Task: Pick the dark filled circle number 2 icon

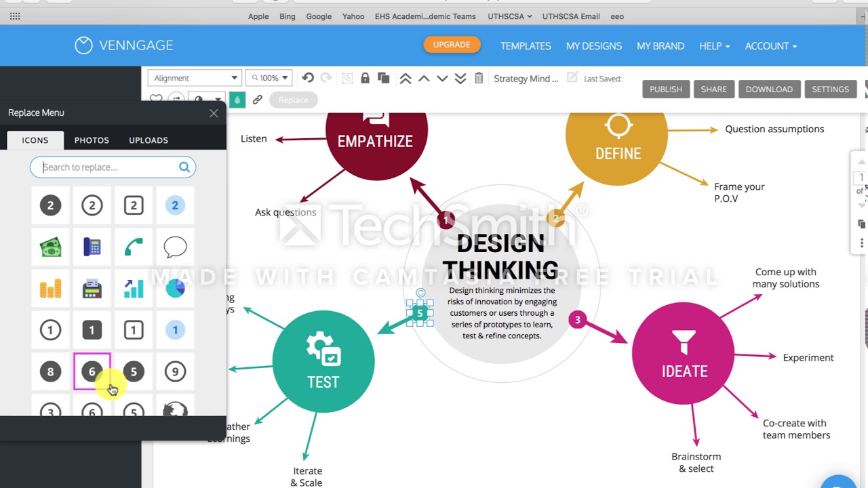Action: (x=50, y=205)
